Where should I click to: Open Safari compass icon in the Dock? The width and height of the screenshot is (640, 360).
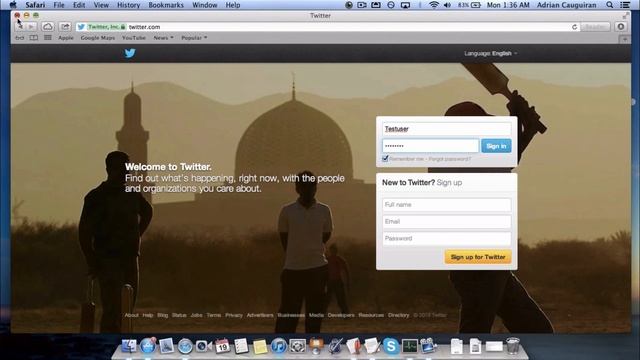pos(185,346)
